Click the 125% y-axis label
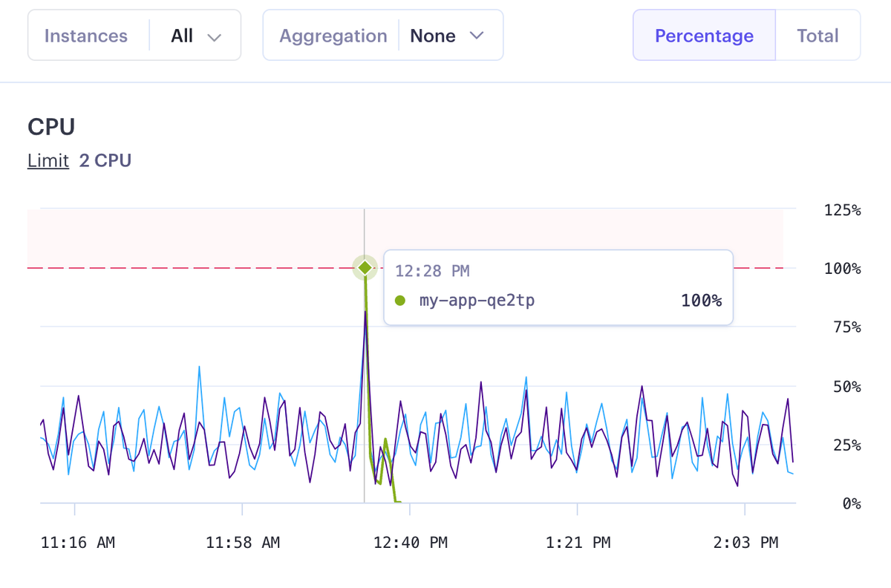891x588 pixels. point(842,210)
